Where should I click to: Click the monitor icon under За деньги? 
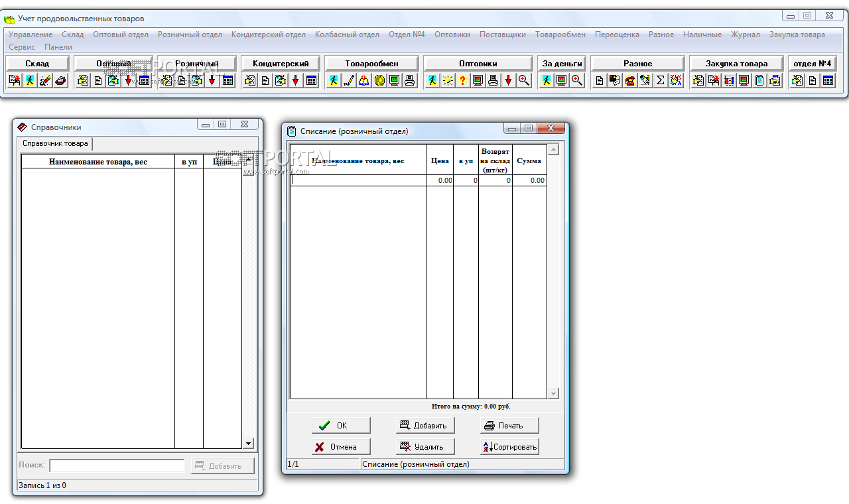[562, 80]
